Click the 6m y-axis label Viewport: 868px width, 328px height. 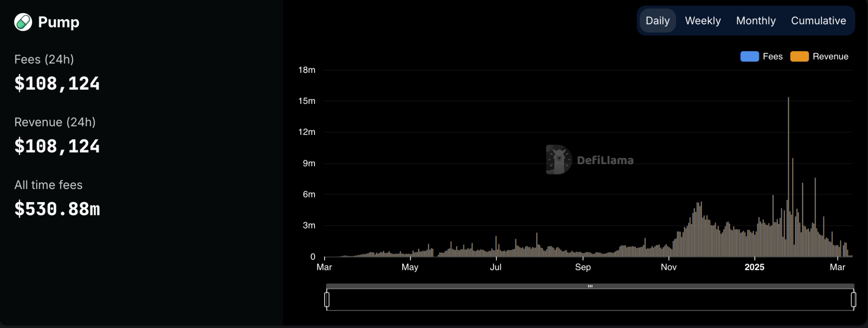309,194
